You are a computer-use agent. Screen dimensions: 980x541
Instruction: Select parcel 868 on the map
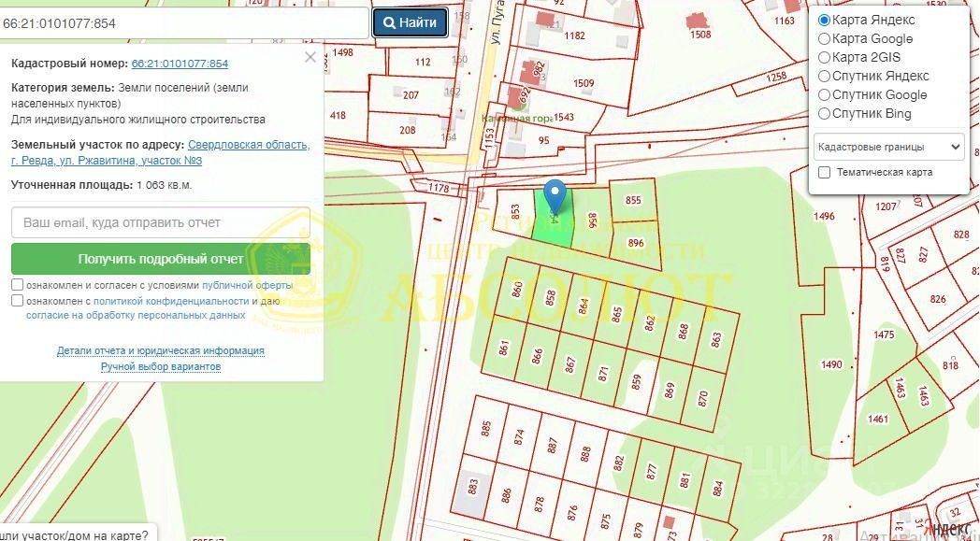[684, 331]
